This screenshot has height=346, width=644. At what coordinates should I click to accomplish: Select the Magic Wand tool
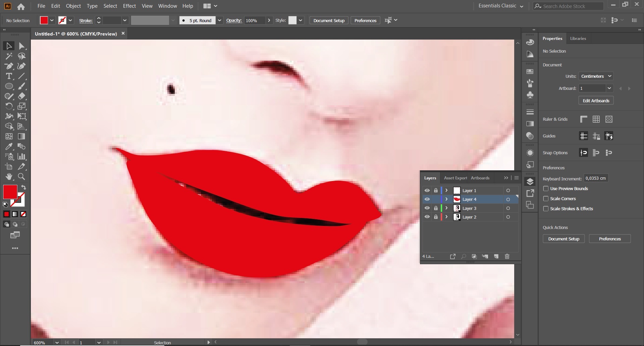tap(9, 56)
